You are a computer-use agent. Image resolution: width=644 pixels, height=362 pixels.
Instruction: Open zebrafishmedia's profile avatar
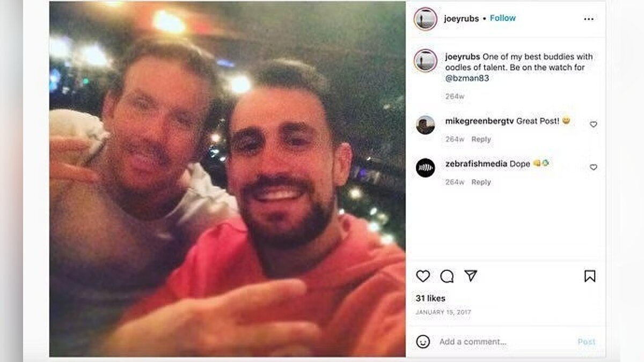pos(425,168)
